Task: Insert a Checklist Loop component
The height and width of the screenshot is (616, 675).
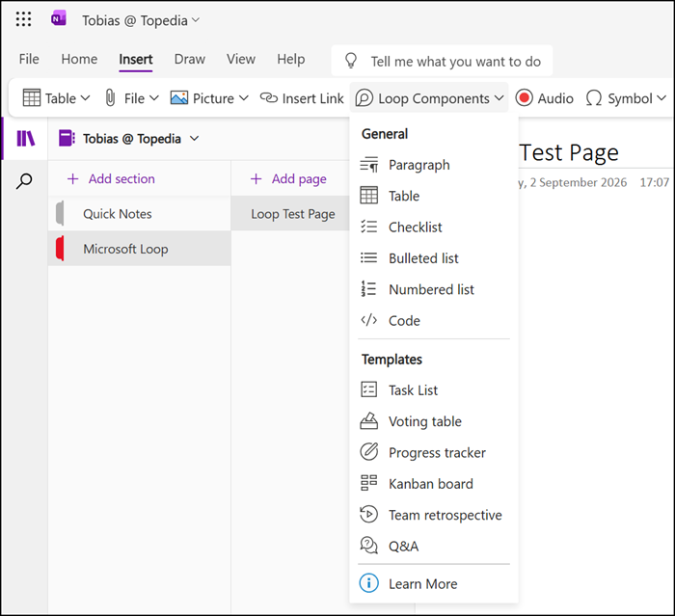Action: (x=434, y=227)
